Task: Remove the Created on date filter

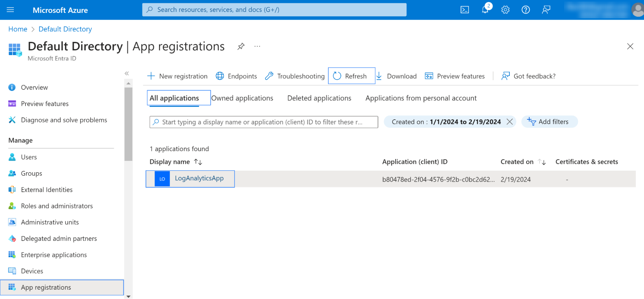Action: coord(510,122)
